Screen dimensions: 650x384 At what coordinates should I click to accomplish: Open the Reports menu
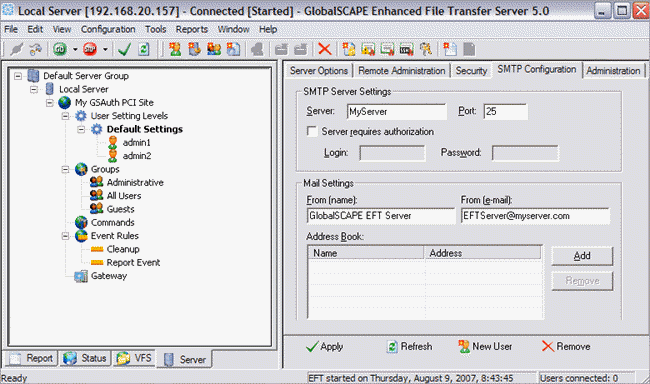point(192,29)
